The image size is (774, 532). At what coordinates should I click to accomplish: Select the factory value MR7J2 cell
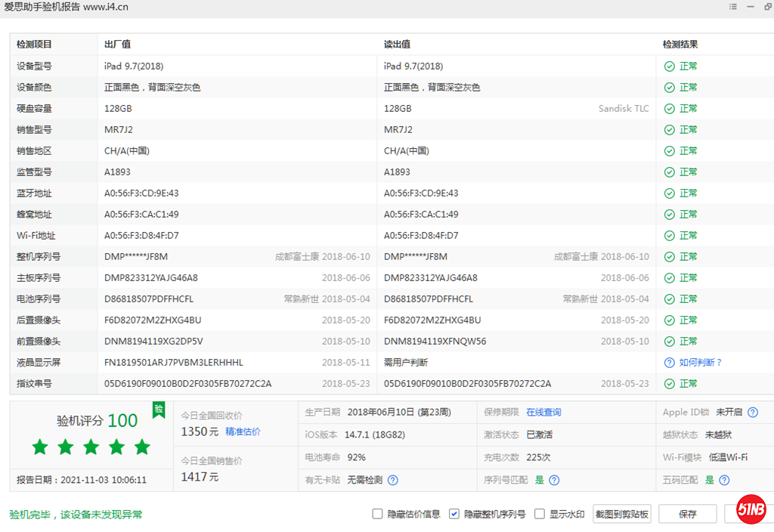coord(119,130)
